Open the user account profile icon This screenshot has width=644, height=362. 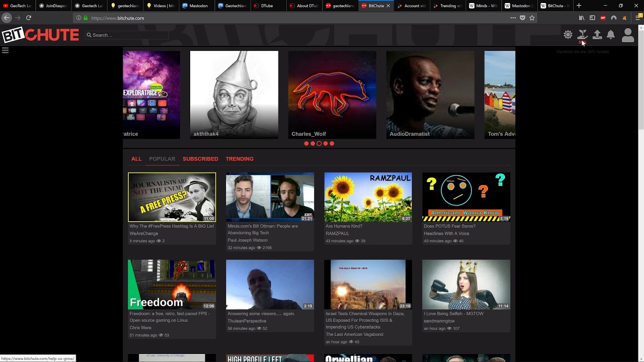point(628,35)
